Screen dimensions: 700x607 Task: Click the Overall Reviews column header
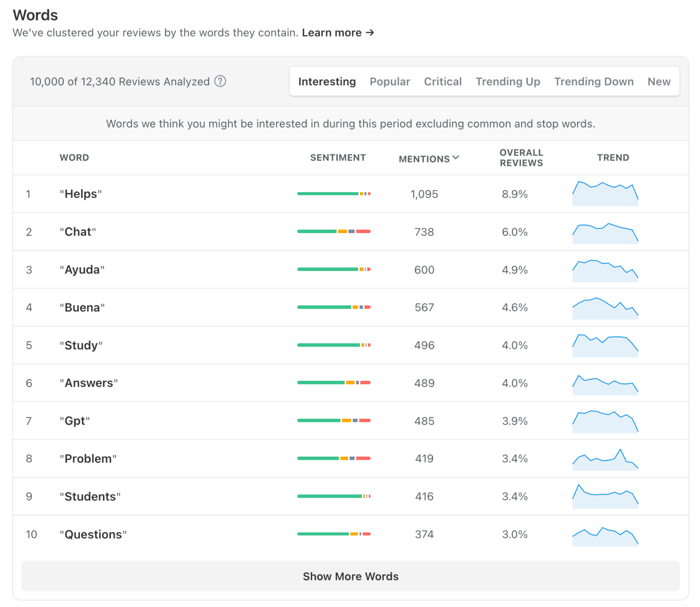[521, 158]
